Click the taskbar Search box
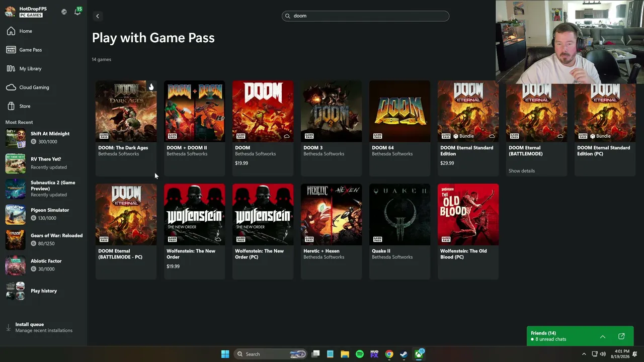 [271, 354]
